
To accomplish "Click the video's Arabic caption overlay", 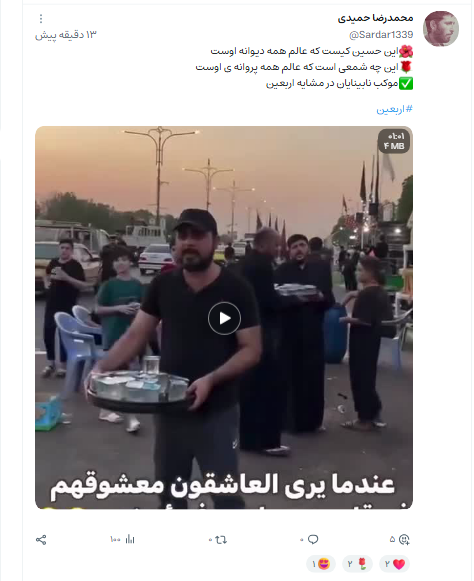I will pos(222,485).
